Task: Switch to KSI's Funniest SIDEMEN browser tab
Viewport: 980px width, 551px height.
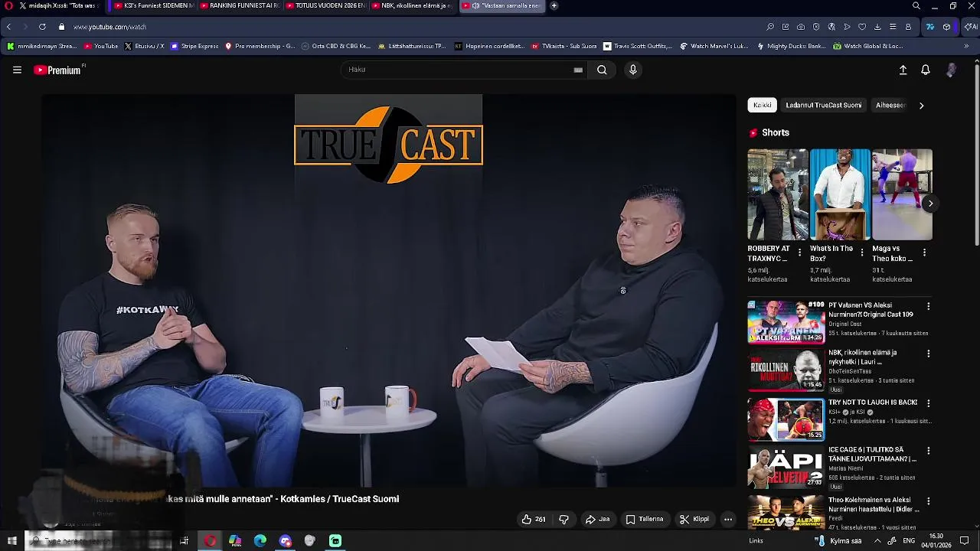Action: [x=153, y=5]
